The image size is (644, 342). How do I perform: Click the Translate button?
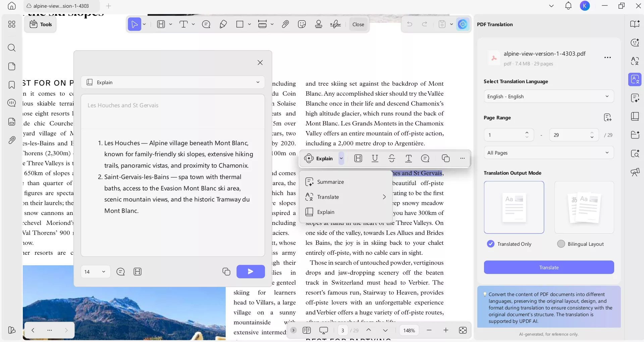coord(549,267)
